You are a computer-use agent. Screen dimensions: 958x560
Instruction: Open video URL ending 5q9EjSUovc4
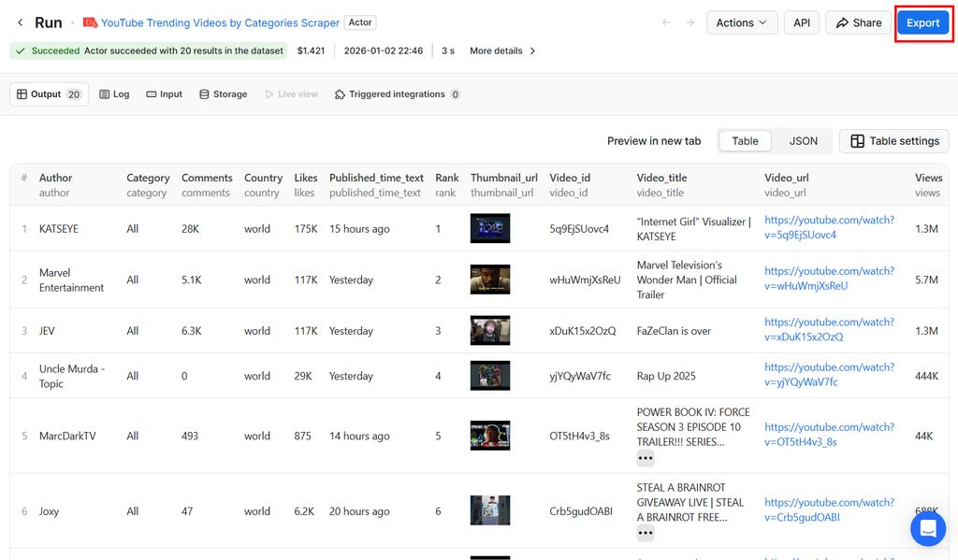pos(829,227)
